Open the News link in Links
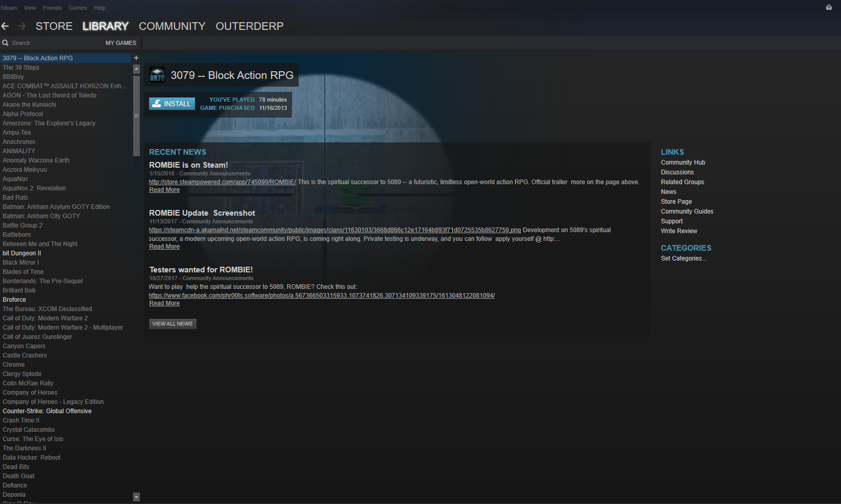Viewport: 841px width, 504px height. pos(669,192)
